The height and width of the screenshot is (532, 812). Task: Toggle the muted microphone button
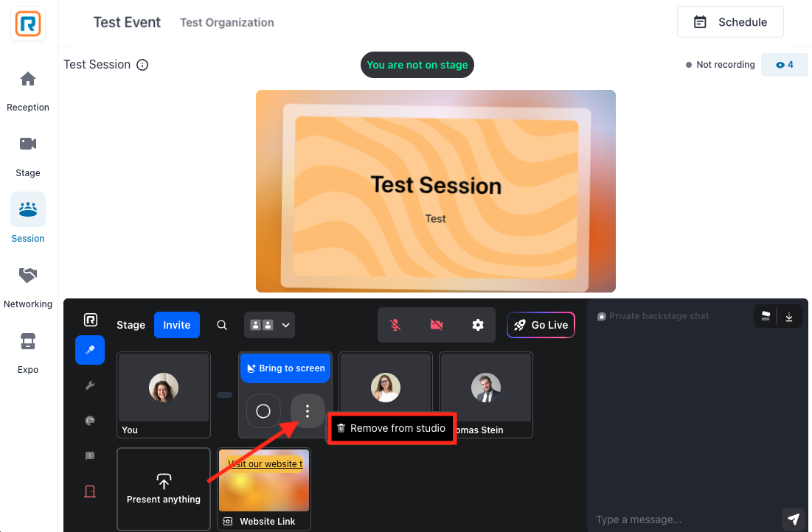pyautogui.click(x=395, y=325)
